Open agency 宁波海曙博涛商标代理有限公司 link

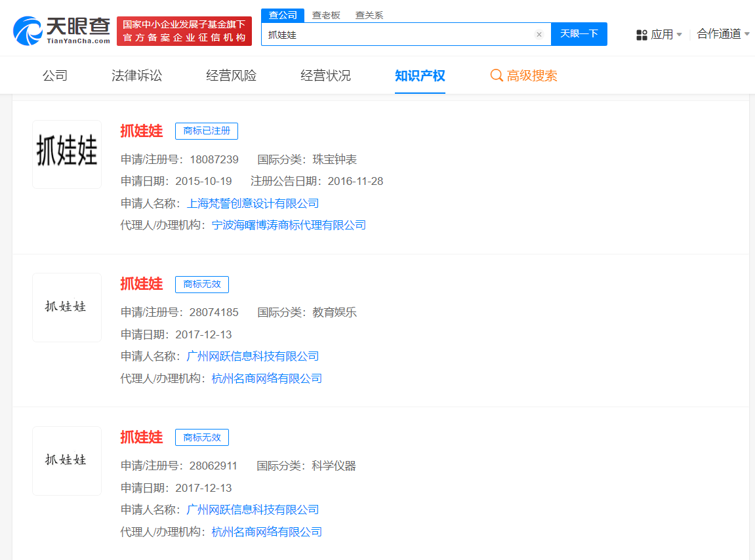click(x=289, y=225)
